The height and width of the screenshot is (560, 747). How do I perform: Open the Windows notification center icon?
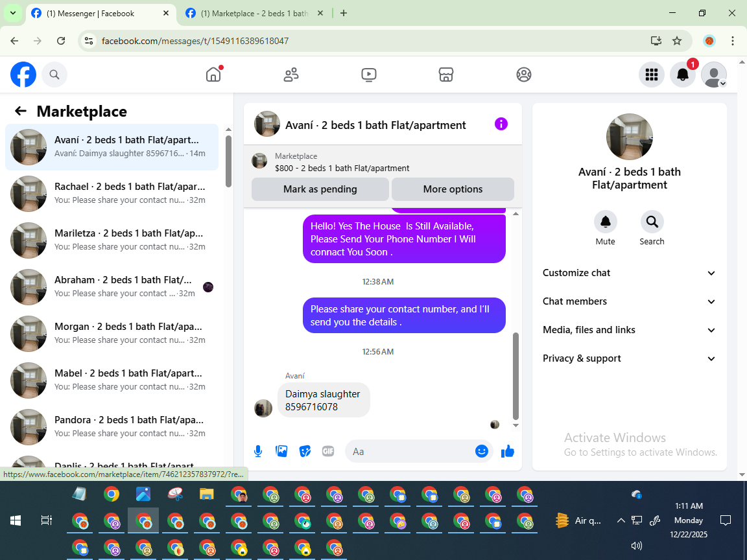[726, 520]
